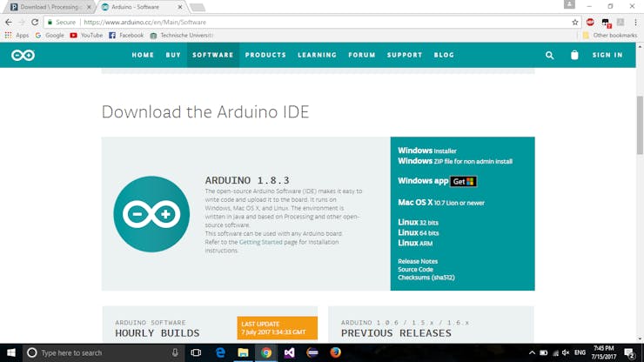Switch to the Download Processing tab
This screenshot has height=362, width=644.
[49, 7]
